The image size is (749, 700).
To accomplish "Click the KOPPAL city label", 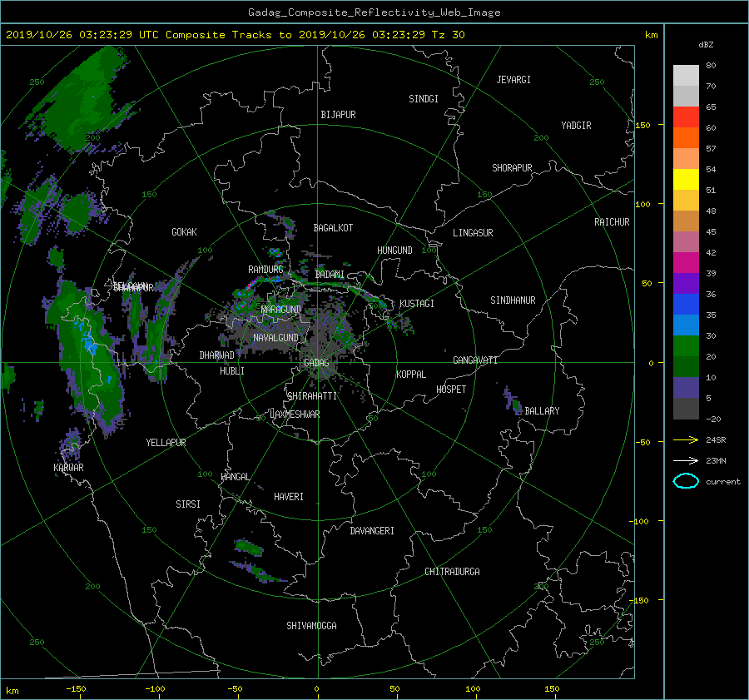I will click(411, 374).
